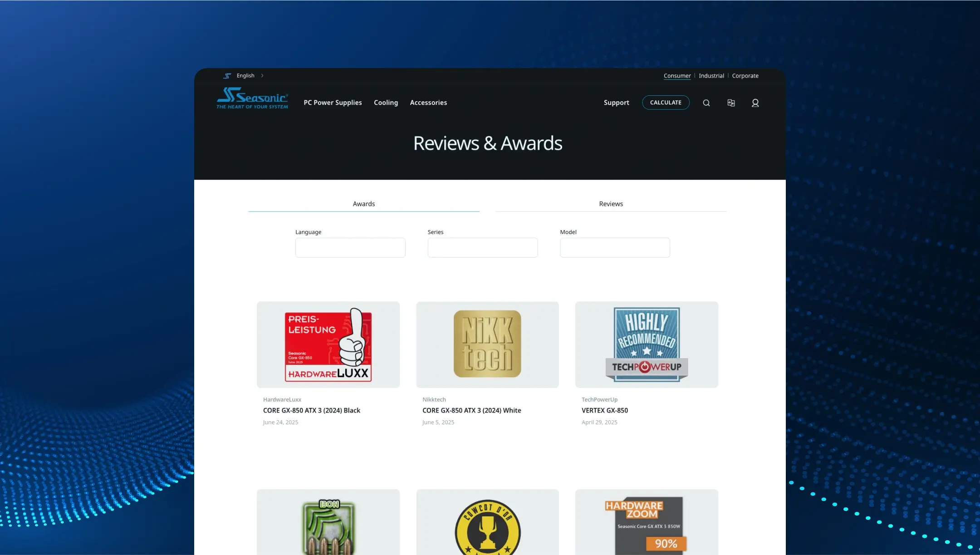
Task: Open the Hardware Zoom 90% award image
Action: click(x=647, y=522)
